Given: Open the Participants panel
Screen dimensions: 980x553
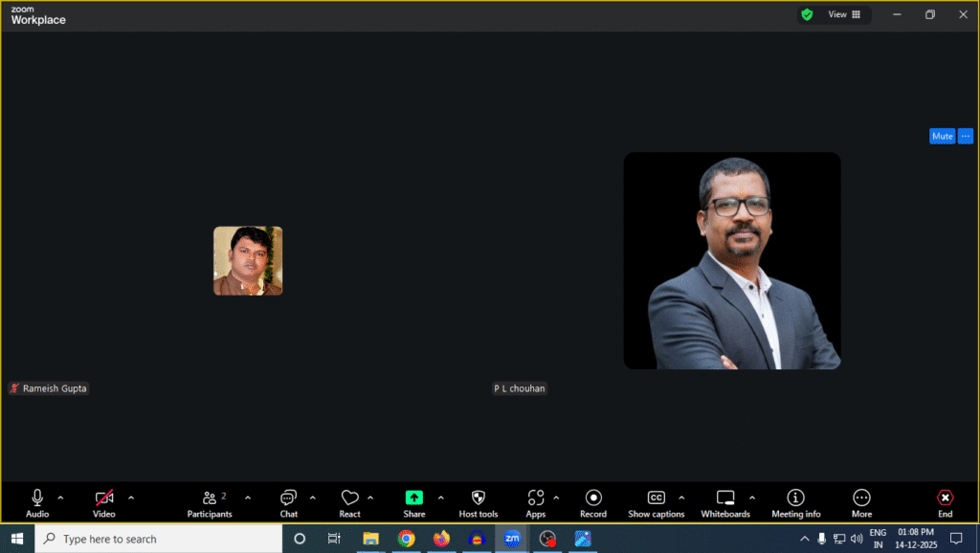Looking at the screenshot, I should pyautogui.click(x=209, y=503).
